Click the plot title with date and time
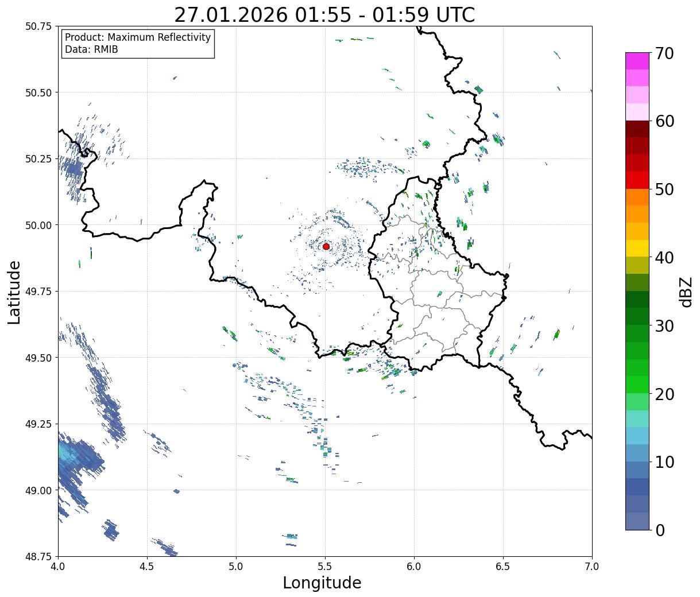 [324, 15]
